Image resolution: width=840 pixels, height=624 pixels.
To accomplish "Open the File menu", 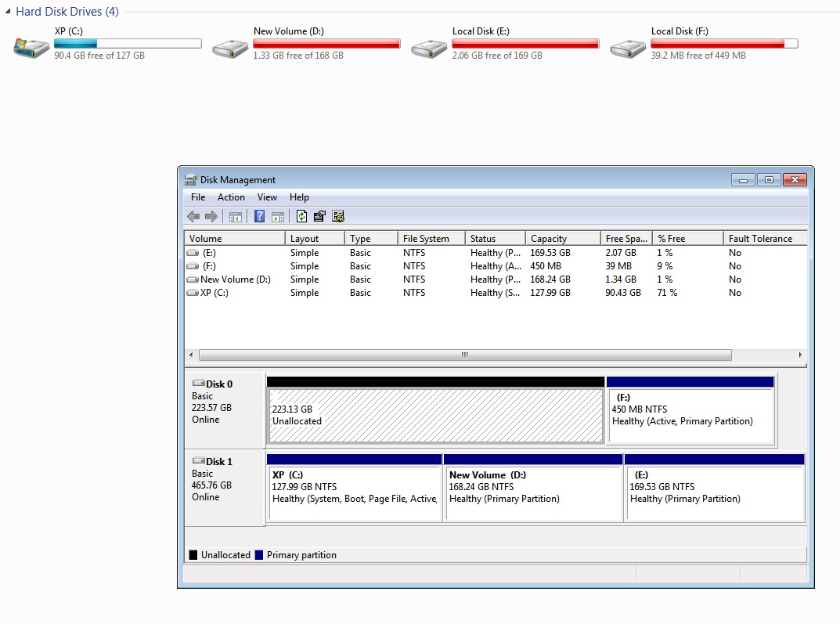I will (x=198, y=197).
